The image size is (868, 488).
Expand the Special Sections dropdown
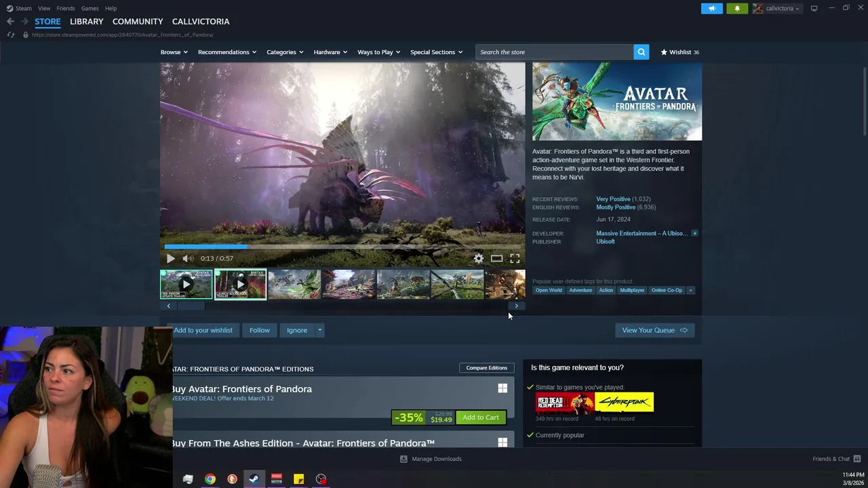(436, 52)
